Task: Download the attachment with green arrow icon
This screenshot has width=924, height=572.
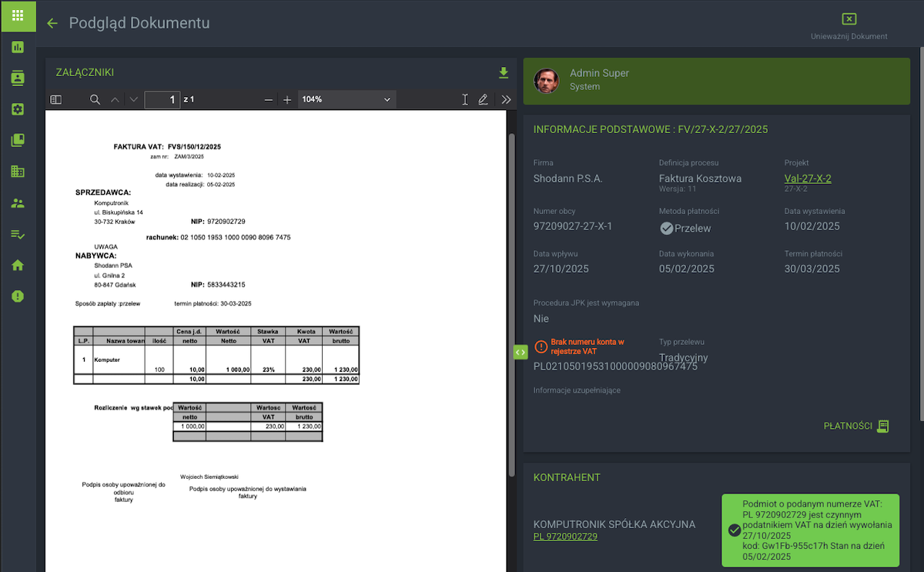Action: (504, 73)
